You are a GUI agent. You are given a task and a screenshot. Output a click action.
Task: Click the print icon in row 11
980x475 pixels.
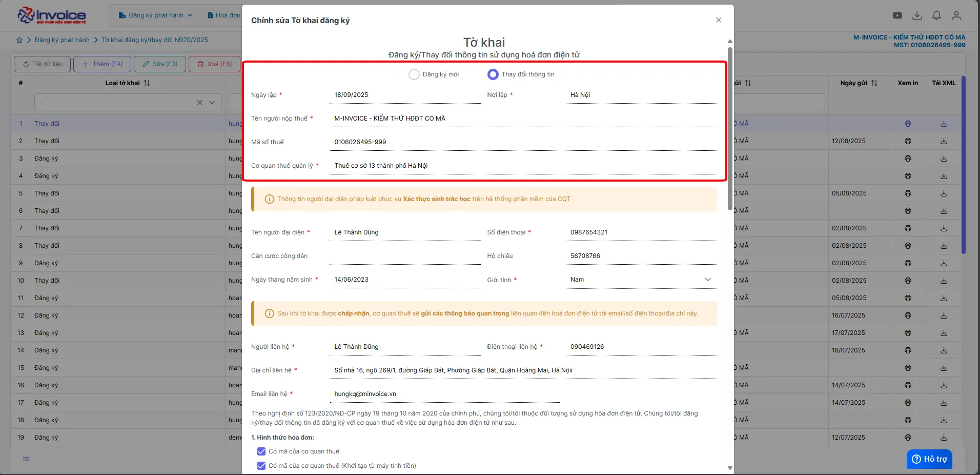coord(908,298)
